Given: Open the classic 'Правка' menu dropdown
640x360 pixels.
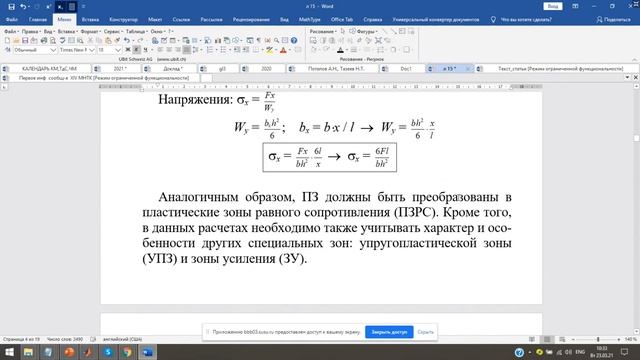Looking at the screenshot, I should point(31,31).
